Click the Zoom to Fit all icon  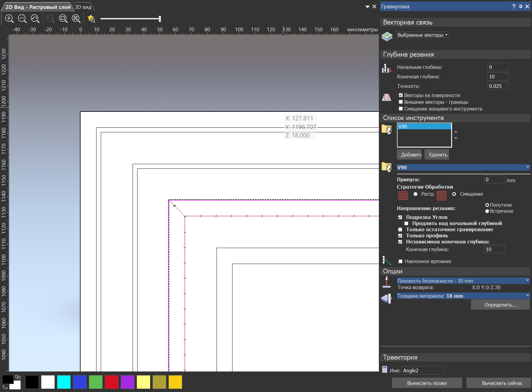[x=76, y=19]
